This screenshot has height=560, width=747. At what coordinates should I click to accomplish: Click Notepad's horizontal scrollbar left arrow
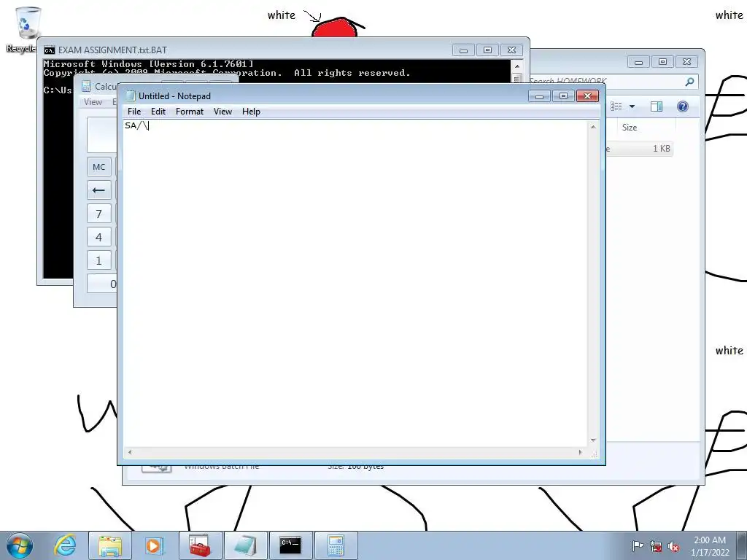coord(130,452)
